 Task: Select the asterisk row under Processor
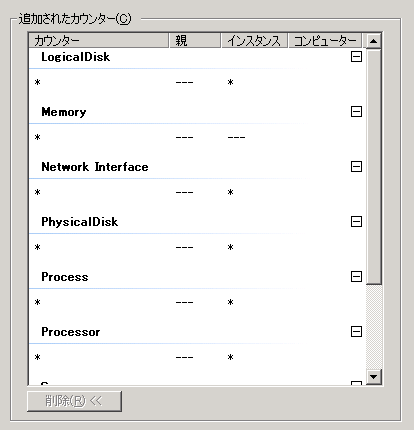(x=197, y=357)
